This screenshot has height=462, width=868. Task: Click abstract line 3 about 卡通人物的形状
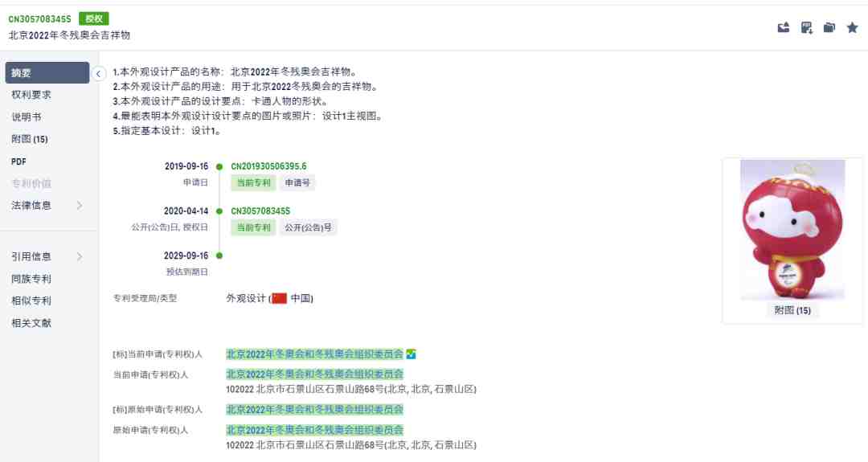pyautogui.click(x=222, y=101)
